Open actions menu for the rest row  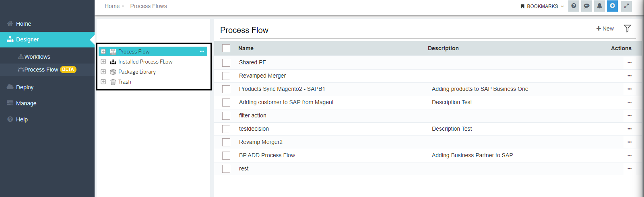pos(630,169)
